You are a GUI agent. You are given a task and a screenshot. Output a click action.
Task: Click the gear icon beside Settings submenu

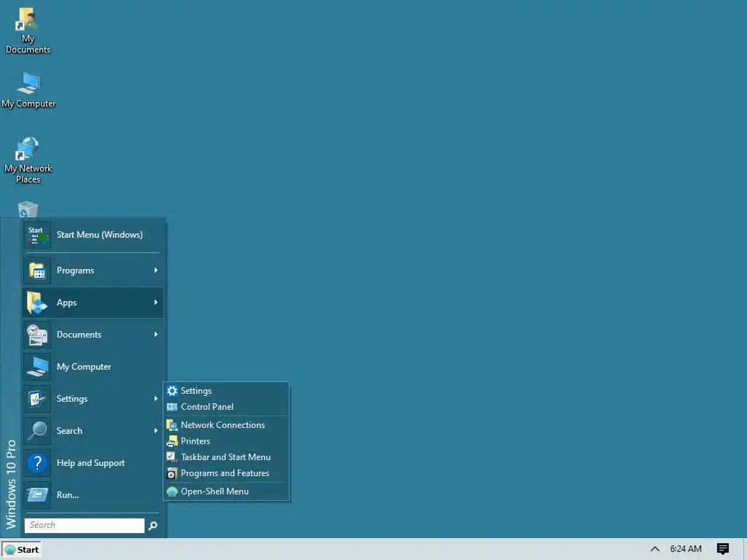coord(172,391)
